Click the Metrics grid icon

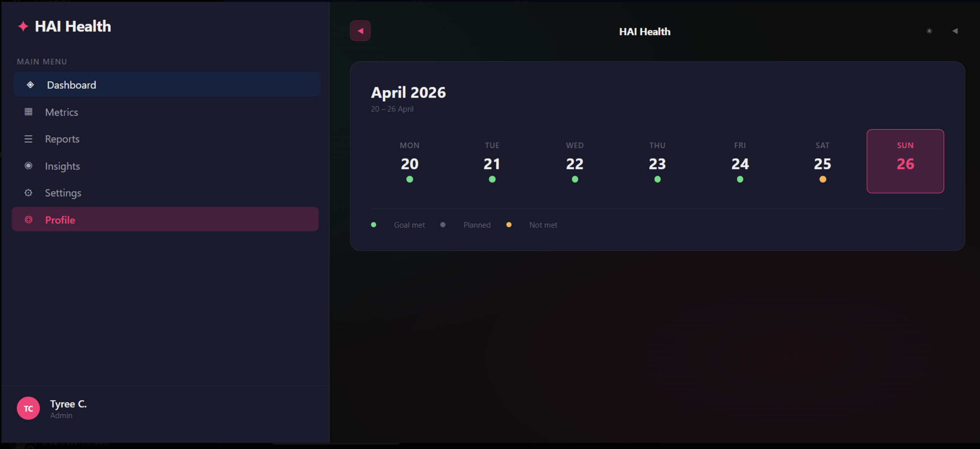coord(29,112)
